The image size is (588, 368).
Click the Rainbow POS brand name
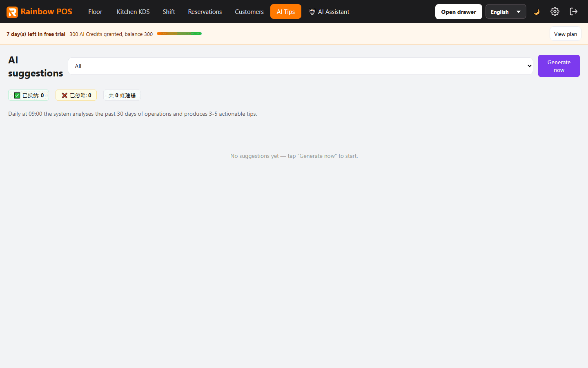point(47,11)
